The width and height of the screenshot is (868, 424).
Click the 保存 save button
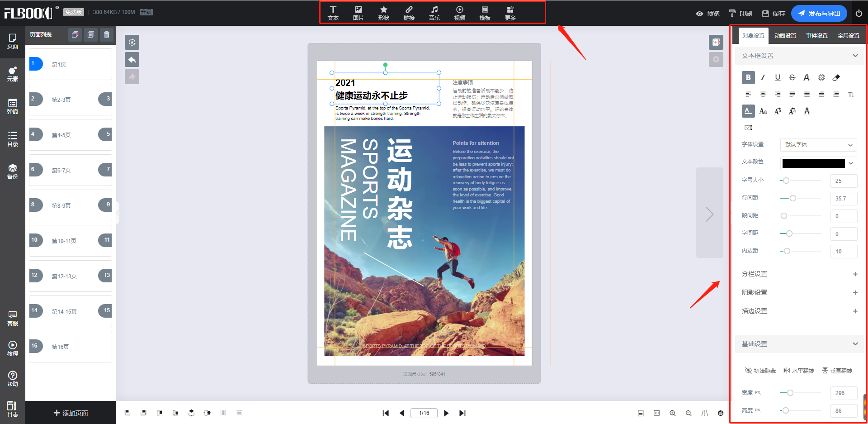click(x=774, y=14)
